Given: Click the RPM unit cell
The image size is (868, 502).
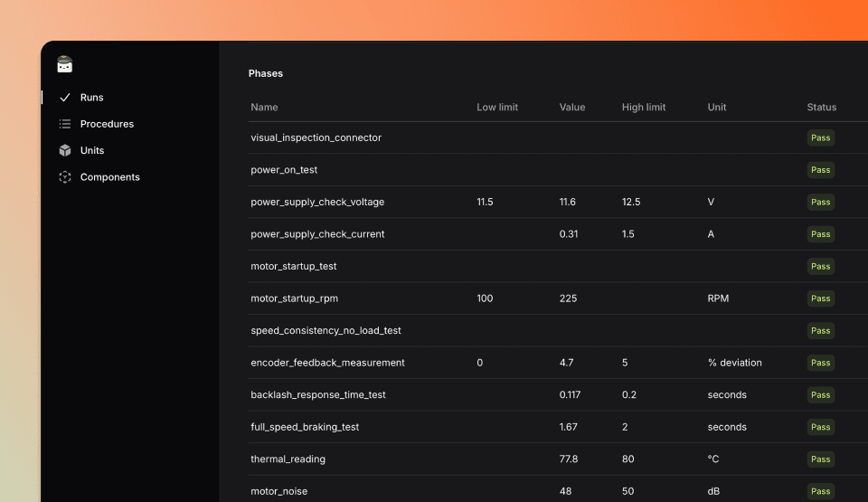Looking at the screenshot, I should [x=718, y=298].
